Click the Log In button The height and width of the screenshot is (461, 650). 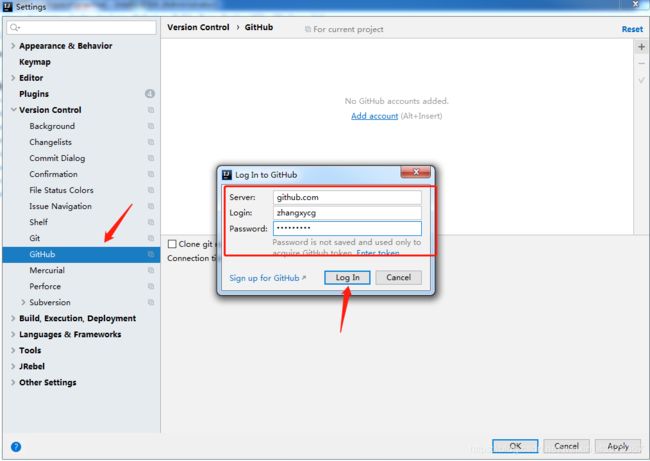[x=347, y=277]
